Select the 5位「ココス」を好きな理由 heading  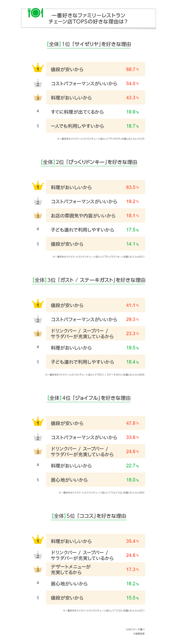click(89, 516)
